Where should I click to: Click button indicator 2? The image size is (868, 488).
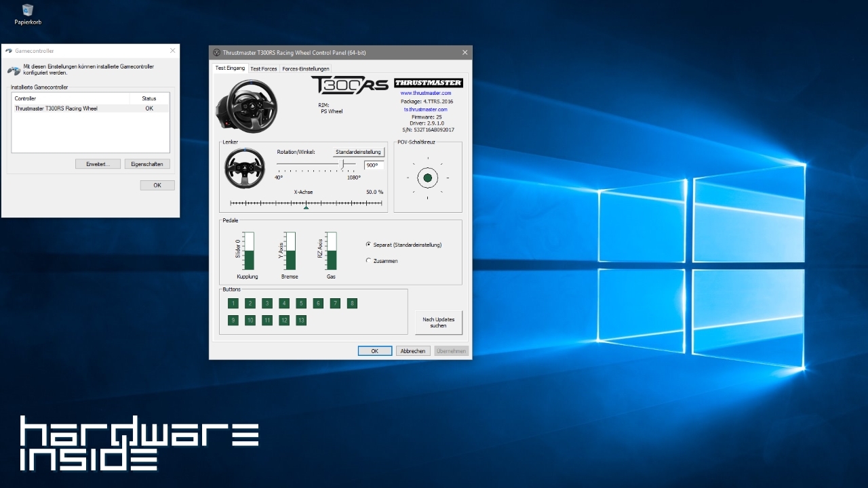250,303
